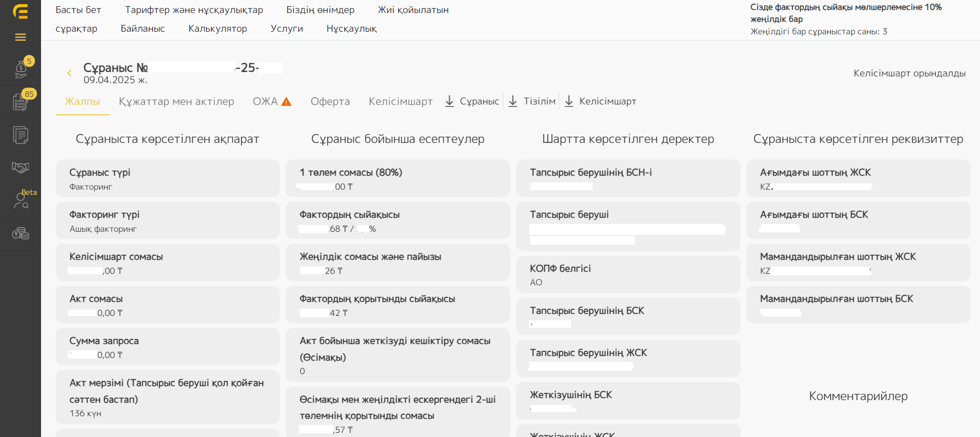Open the document list sidebar icon
Image resolution: width=980 pixels, height=437 pixels.
[x=20, y=135]
